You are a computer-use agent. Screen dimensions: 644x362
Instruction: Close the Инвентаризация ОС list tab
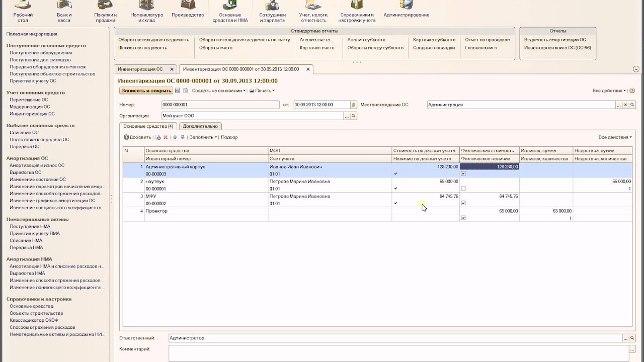click(172, 69)
